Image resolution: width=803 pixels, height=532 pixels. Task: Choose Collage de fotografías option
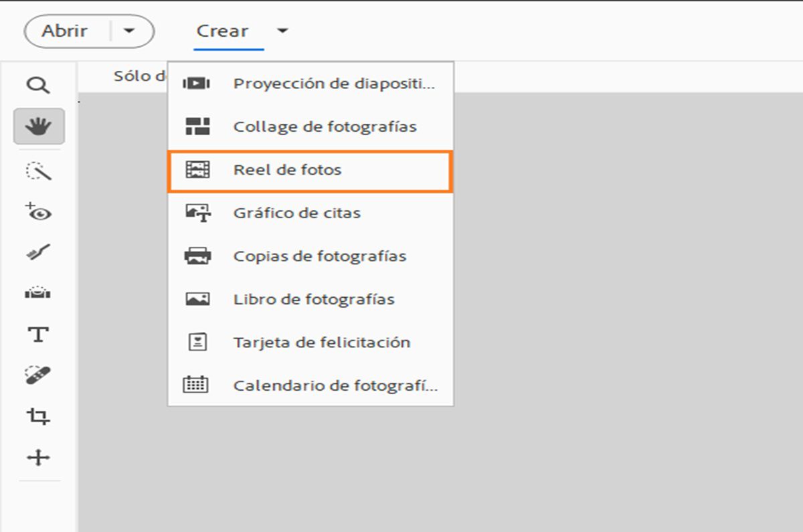[325, 126]
